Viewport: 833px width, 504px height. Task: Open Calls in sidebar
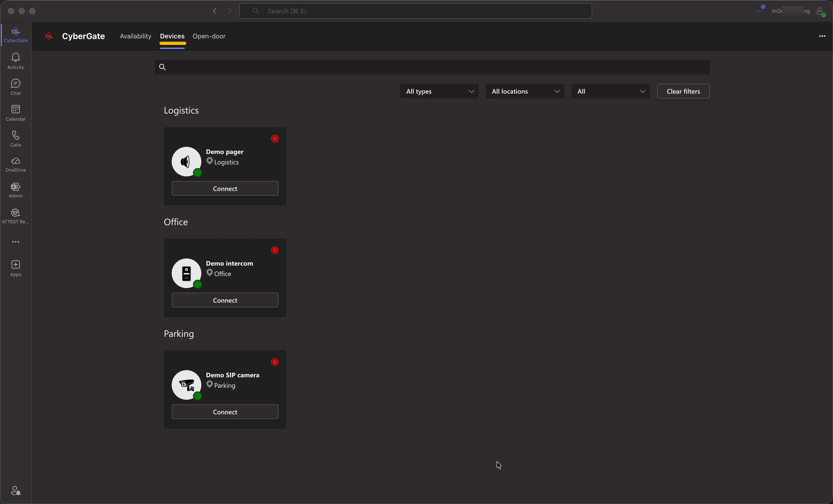pyautogui.click(x=16, y=139)
